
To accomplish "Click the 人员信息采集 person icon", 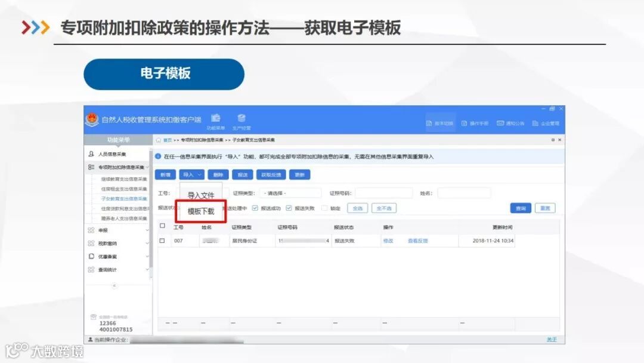I will [x=91, y=154].
